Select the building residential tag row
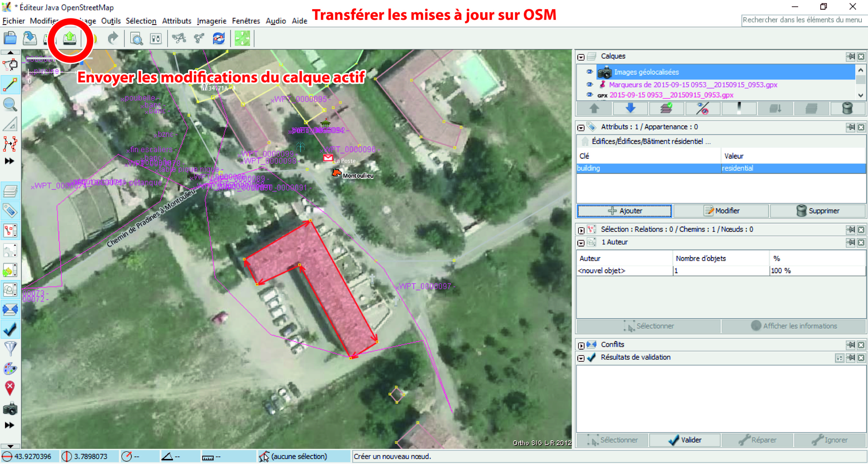Viewport: 868px width, 464px height. [721, 168]
